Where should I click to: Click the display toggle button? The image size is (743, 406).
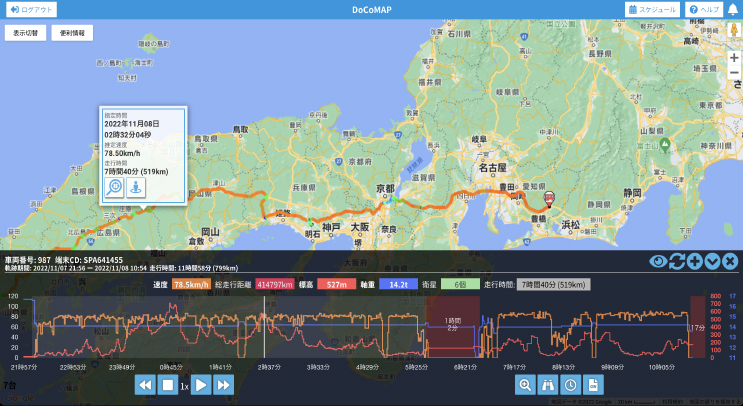(27, 33)
